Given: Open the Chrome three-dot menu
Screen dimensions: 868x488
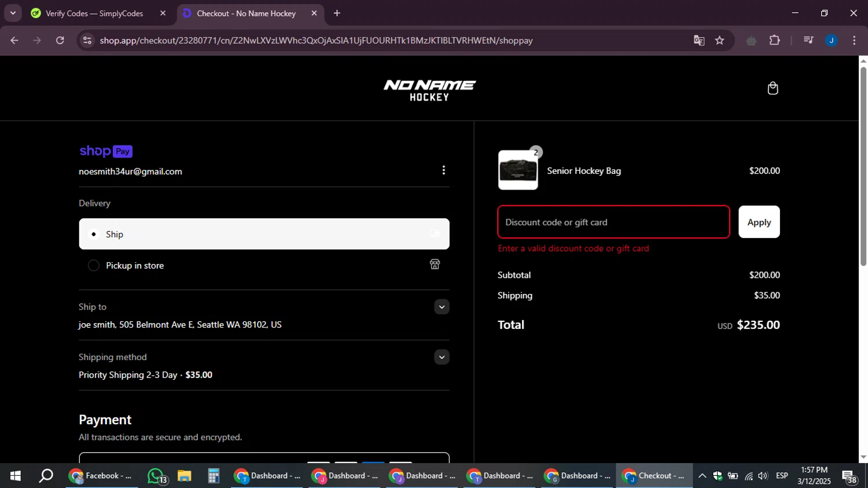Looking at the screenshot, I should 854,41.
